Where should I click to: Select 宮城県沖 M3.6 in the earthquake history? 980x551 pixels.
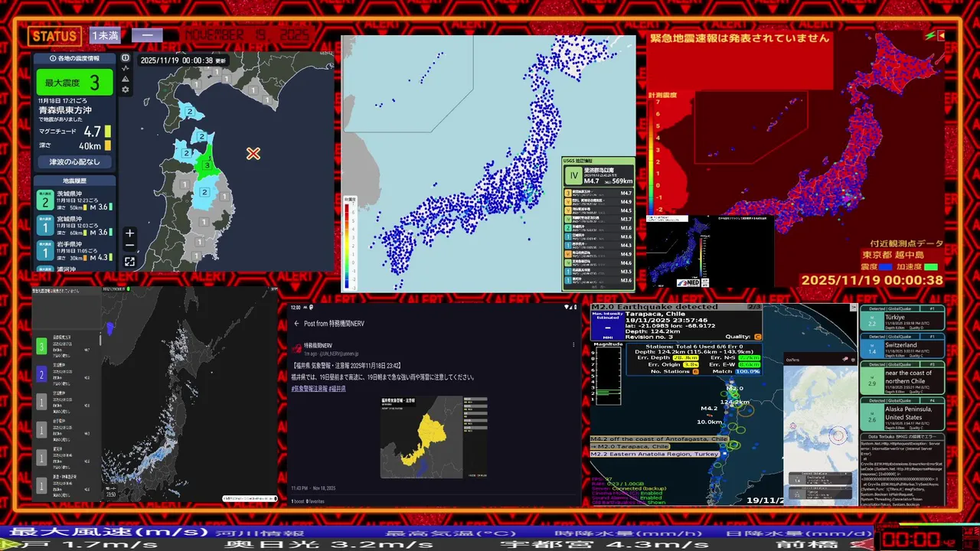[x=74, y=225]
